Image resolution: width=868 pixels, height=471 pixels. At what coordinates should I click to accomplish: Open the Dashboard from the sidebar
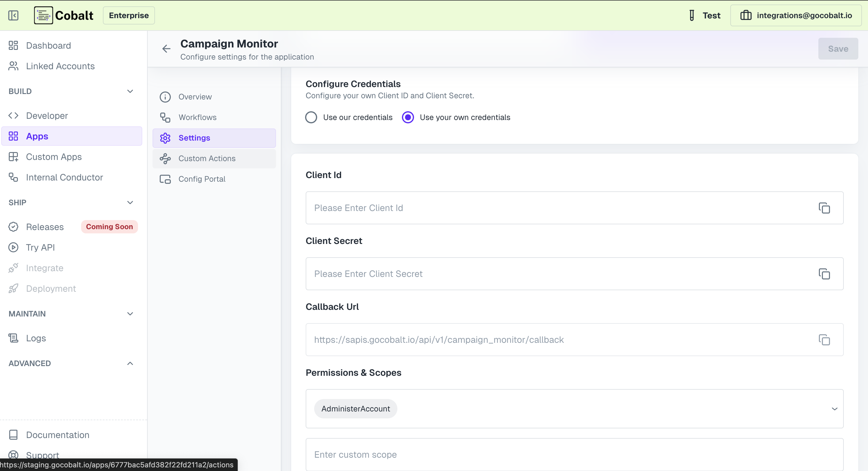pyautogui.click(x=48, y=45)
